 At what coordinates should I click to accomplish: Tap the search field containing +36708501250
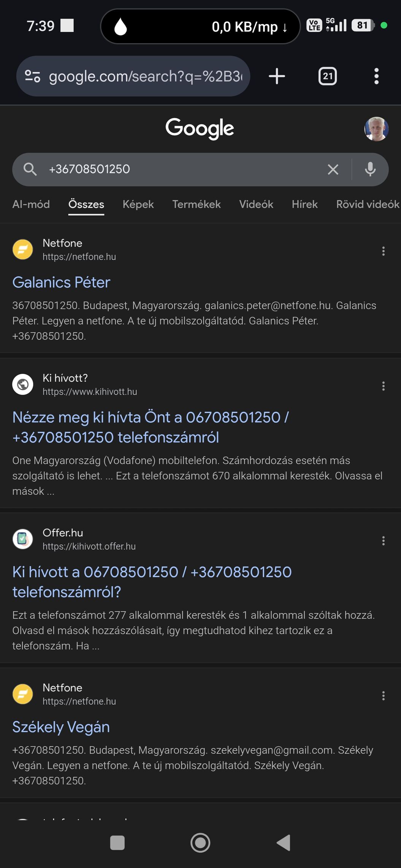click(182, 169)
